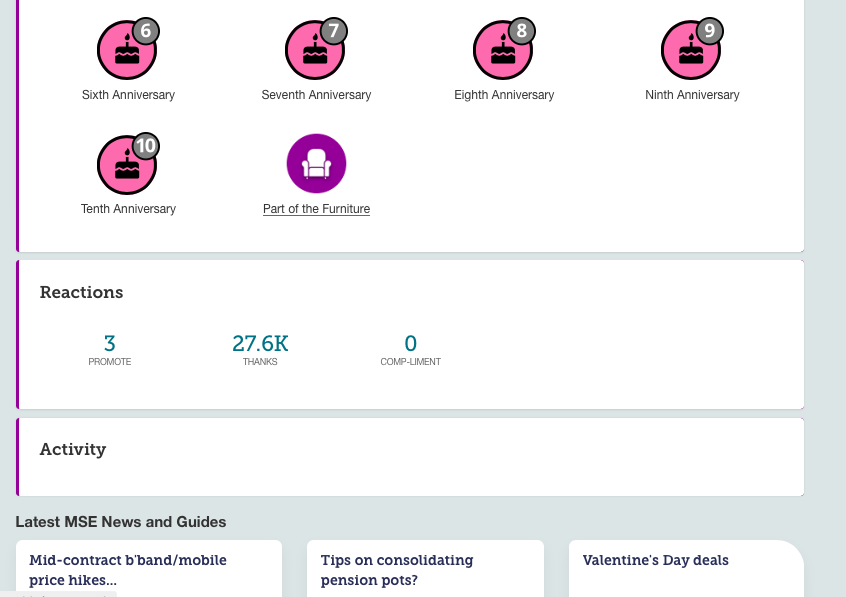
Task: Open the 27.6K Thanks reactions count
Action: point(260,344)
